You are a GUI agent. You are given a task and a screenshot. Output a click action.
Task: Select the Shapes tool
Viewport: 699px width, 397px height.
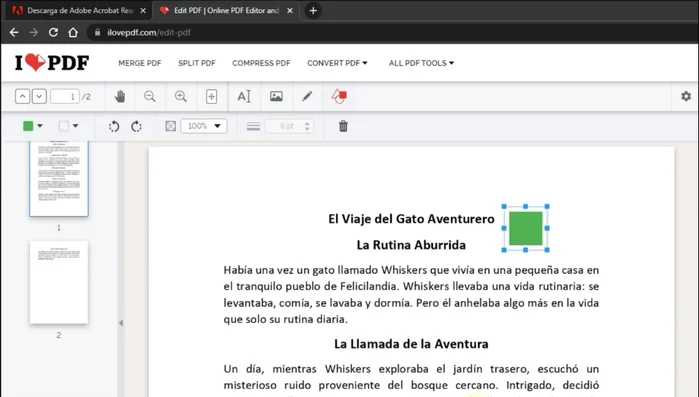pos(339,96)
